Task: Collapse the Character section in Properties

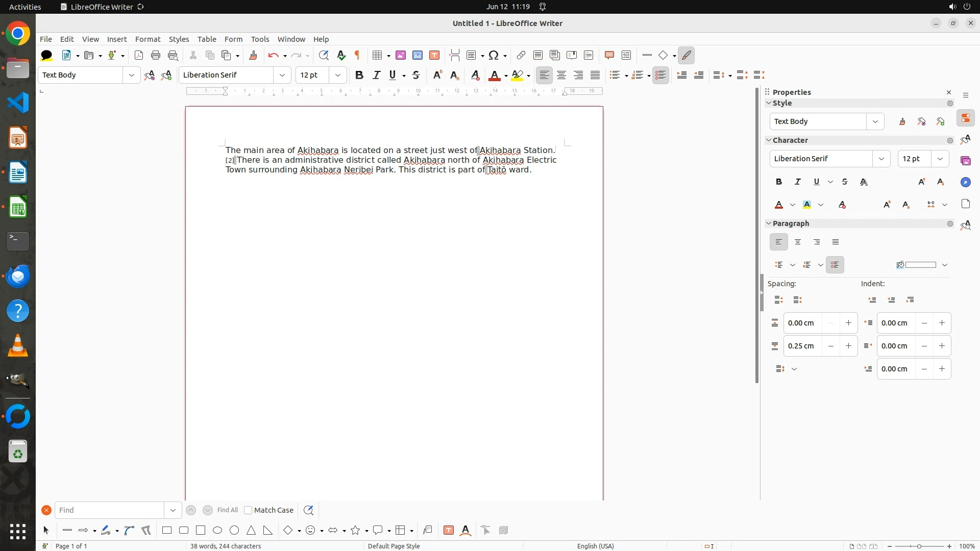Action: tap(769, 140)
